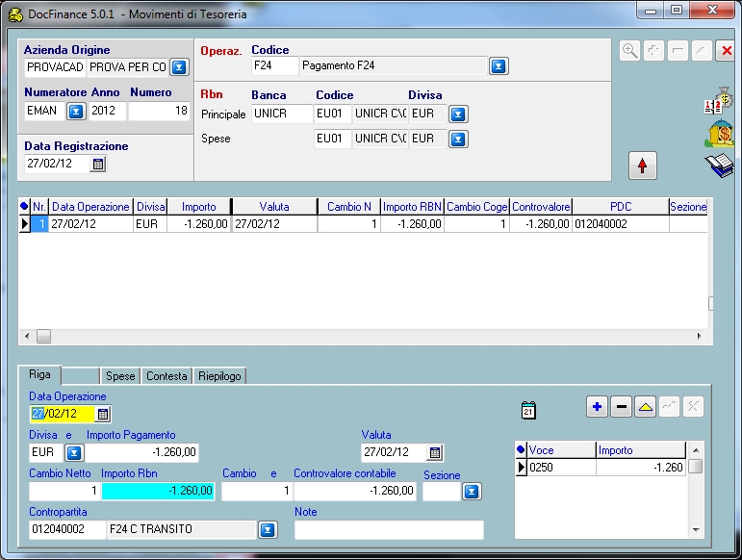Screen dimensions: 742x560
Task: Click calendar icon beside Valuta date
Action: point(434,452)
